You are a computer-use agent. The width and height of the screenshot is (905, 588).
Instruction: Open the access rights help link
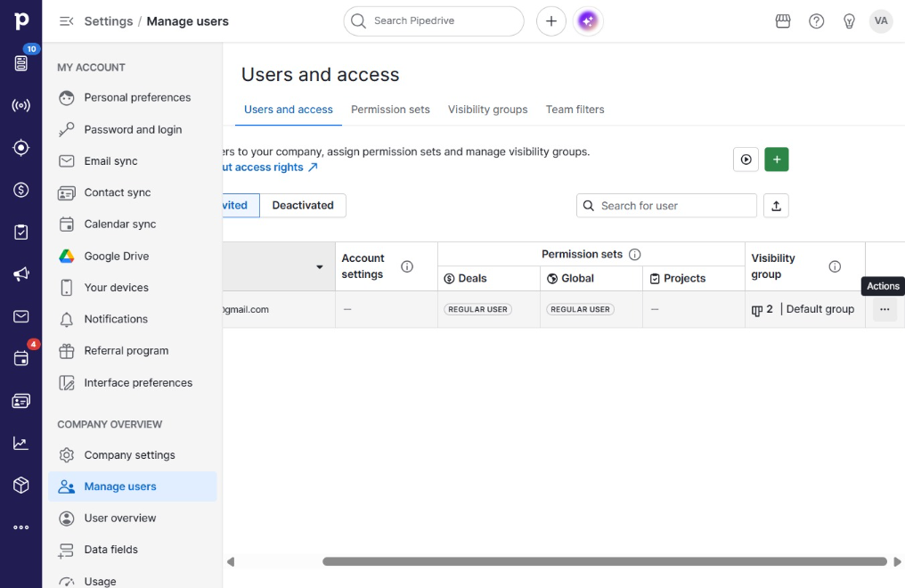click(x=271, y=167)
